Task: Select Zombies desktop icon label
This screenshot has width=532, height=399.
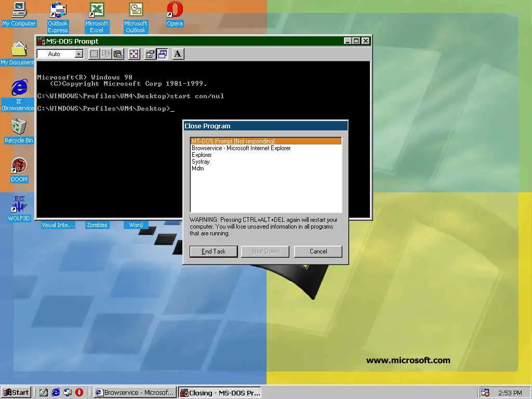Action: click(97, 225)
